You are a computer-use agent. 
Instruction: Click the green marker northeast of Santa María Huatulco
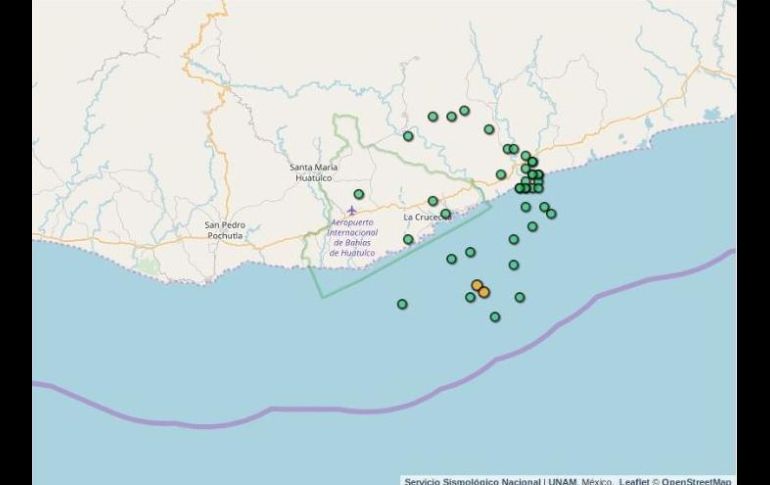tap(408, 136)
